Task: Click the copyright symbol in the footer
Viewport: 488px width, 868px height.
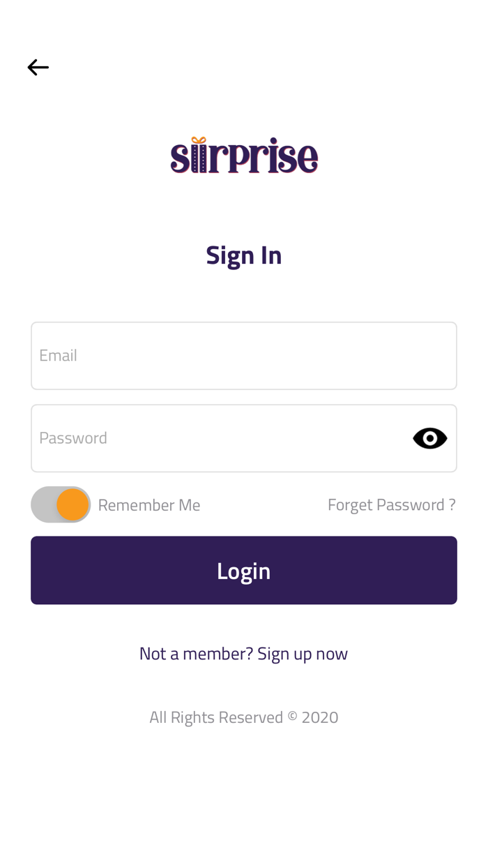Action: pos(292,716)
